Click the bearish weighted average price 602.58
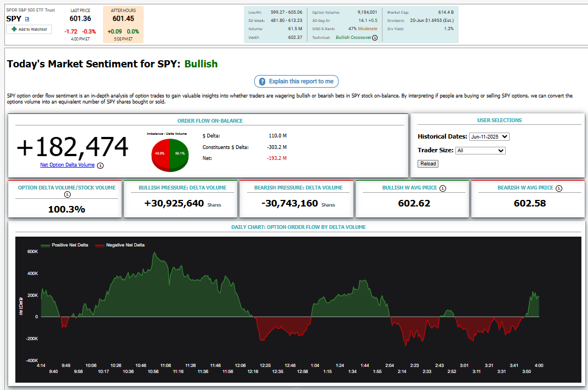 coord(530,204)
